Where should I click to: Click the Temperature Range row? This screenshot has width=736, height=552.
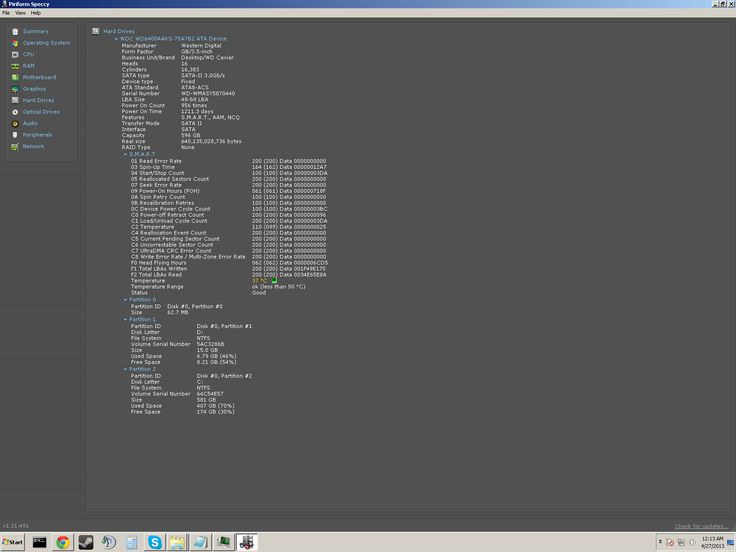pyautogui.click(x=218, y=287)
